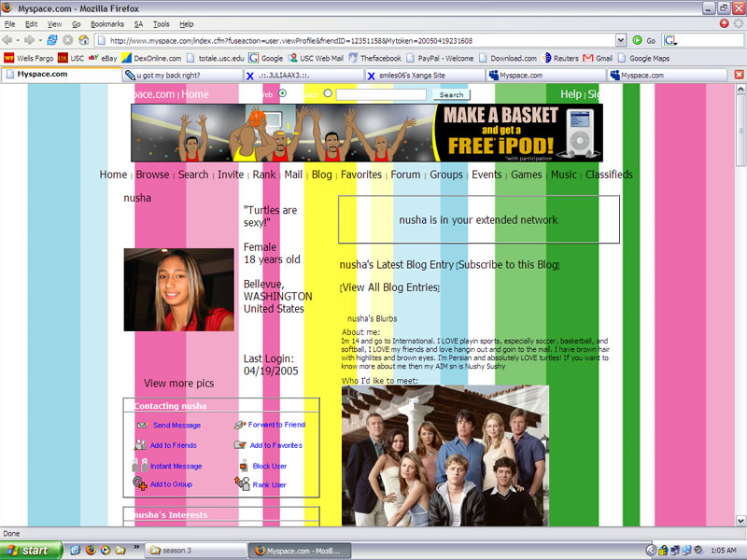Close the tab with red X button
Screen dimensions: 747x560
pyautogui.click(x=739, y=75)
